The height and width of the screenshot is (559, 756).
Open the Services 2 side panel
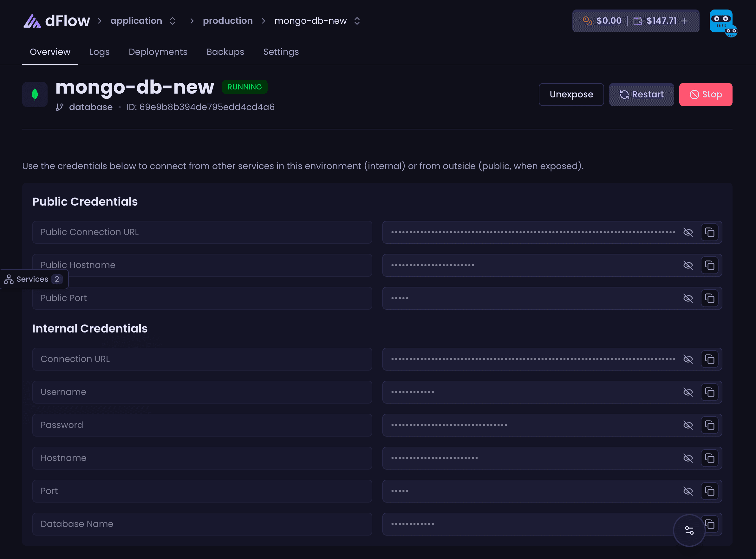34,279
